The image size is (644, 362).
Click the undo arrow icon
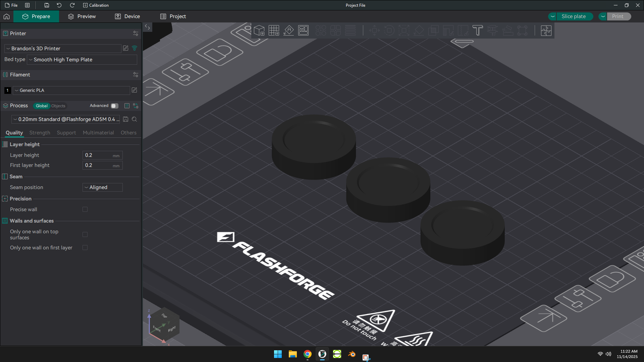click(x=59, y=5)
